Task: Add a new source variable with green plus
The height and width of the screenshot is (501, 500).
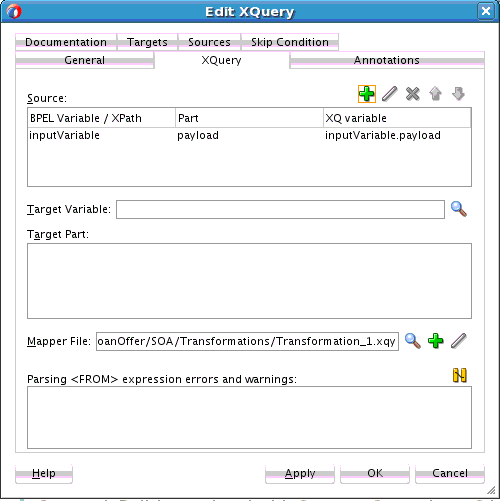Action: click(367, 94)
